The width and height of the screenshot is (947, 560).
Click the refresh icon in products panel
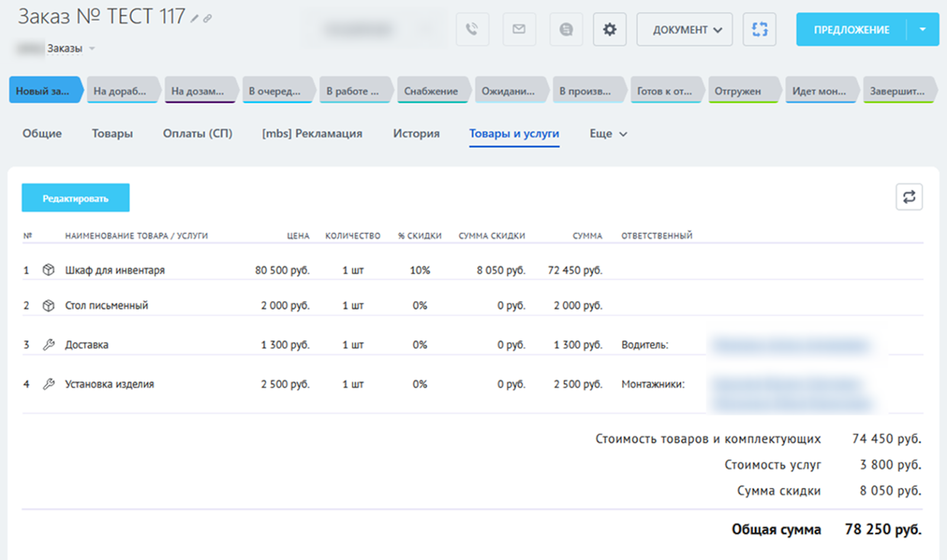click(909, 197)
